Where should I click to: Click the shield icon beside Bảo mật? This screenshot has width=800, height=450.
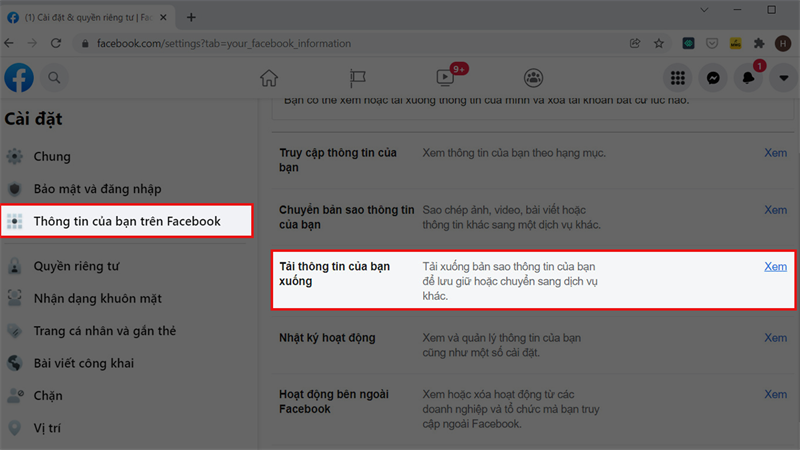15,189
